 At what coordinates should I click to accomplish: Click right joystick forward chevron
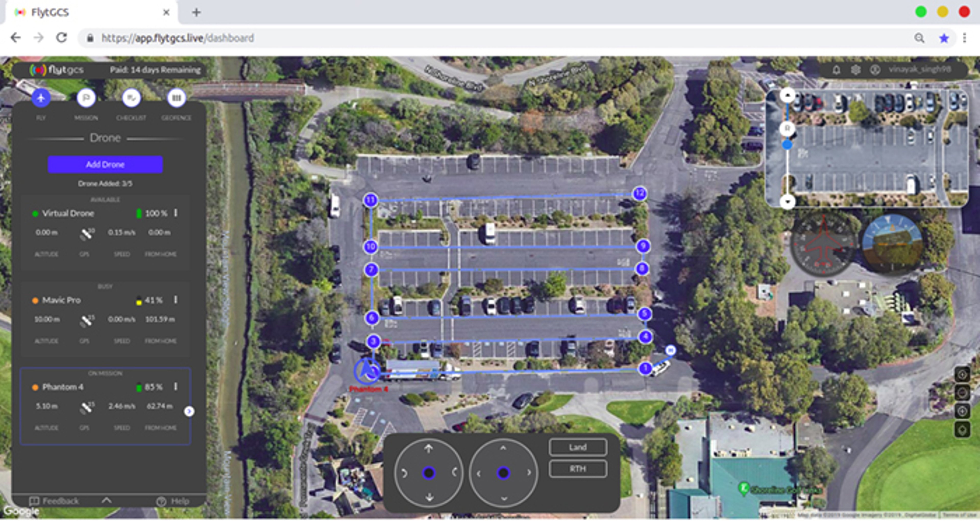pyautogui.click(x=503, y=448)
